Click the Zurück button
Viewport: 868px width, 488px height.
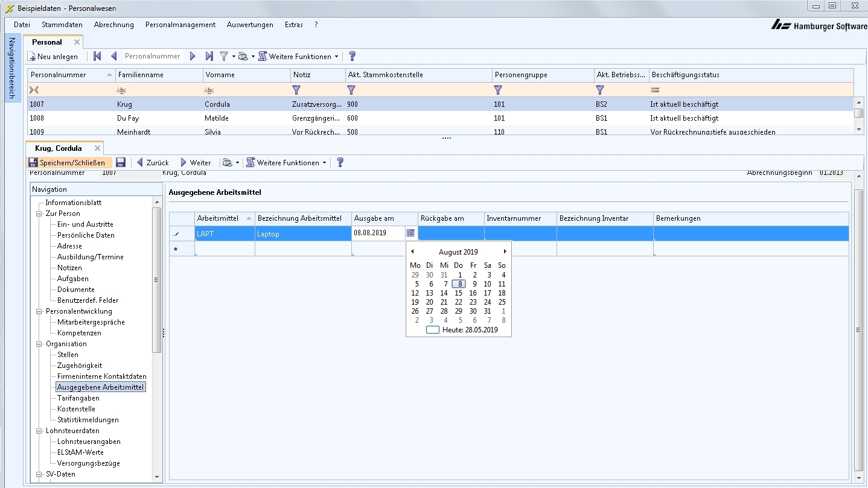153,162
